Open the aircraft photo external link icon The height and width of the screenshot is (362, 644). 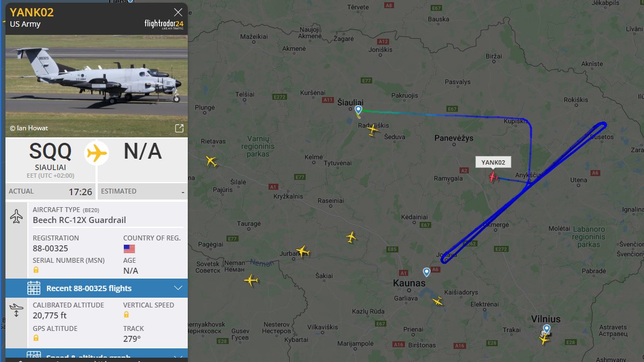point(179,129)
